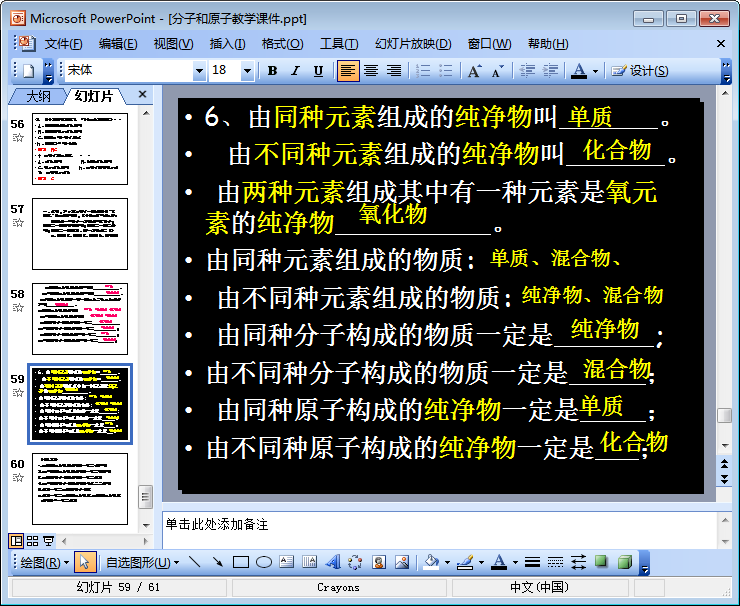This screenshot has width=740, height=606.
Task: Apply Line Color brush
Action: coord(465,562)
